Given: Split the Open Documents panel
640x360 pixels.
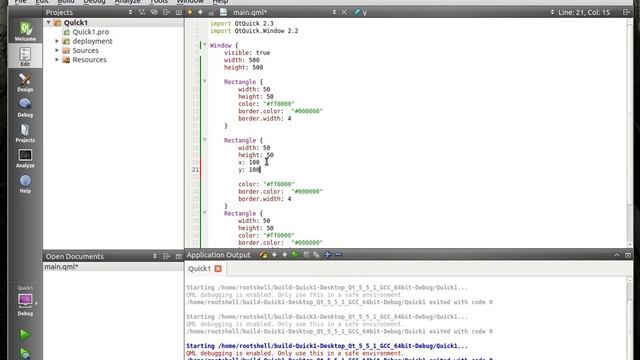Looking at the screenshot, I should coord(167,256).
